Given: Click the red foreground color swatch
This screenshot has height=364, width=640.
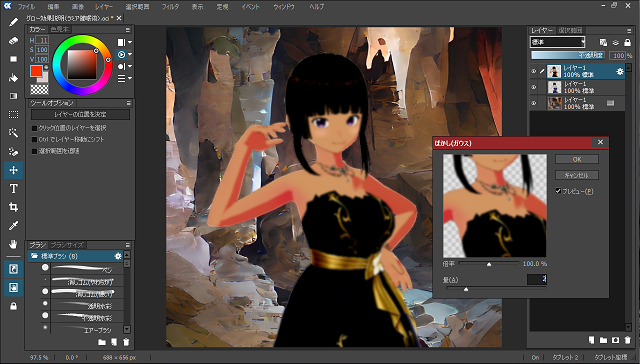Looking at the screenshot, I should point(36,71).
